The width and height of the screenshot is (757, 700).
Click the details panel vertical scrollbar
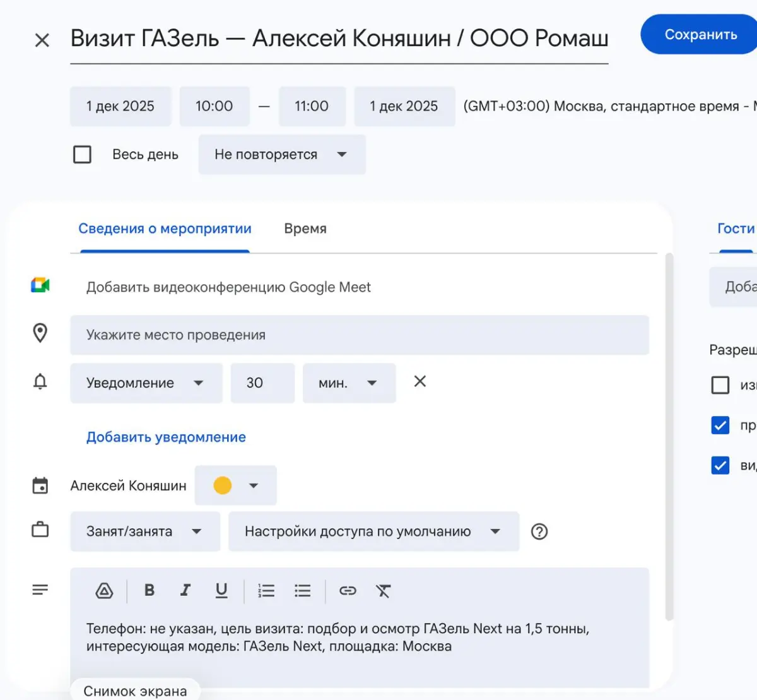coord(669,436)
